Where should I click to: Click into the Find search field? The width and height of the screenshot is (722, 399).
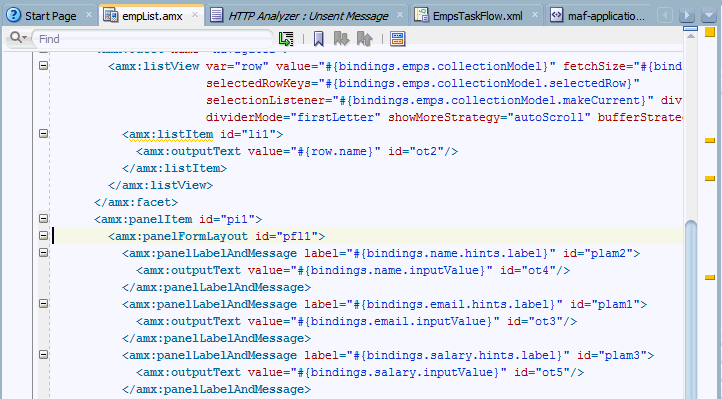[154, 39]
